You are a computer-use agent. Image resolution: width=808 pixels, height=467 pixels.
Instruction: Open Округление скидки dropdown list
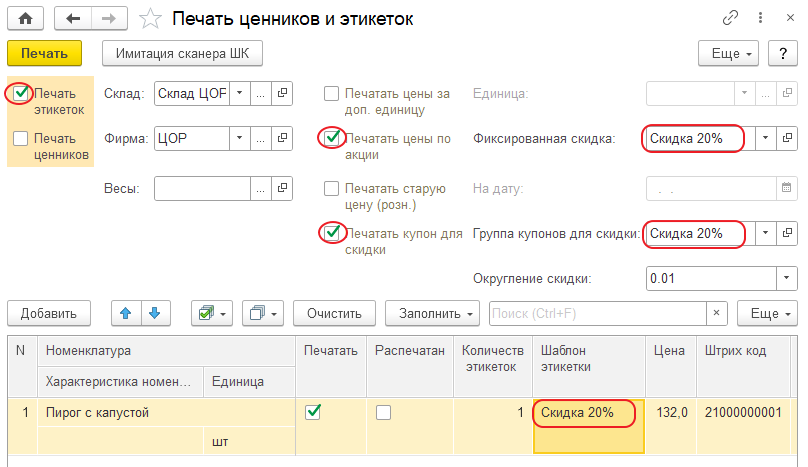786,278
